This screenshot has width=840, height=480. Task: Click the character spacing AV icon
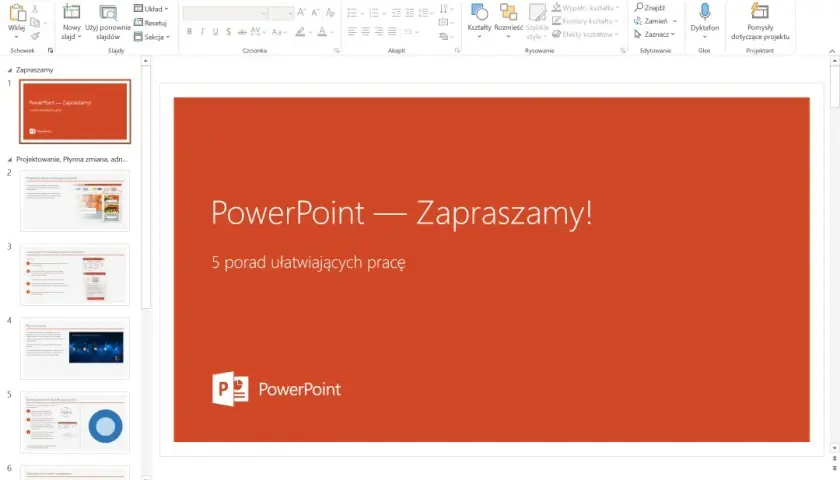point(258,32)
